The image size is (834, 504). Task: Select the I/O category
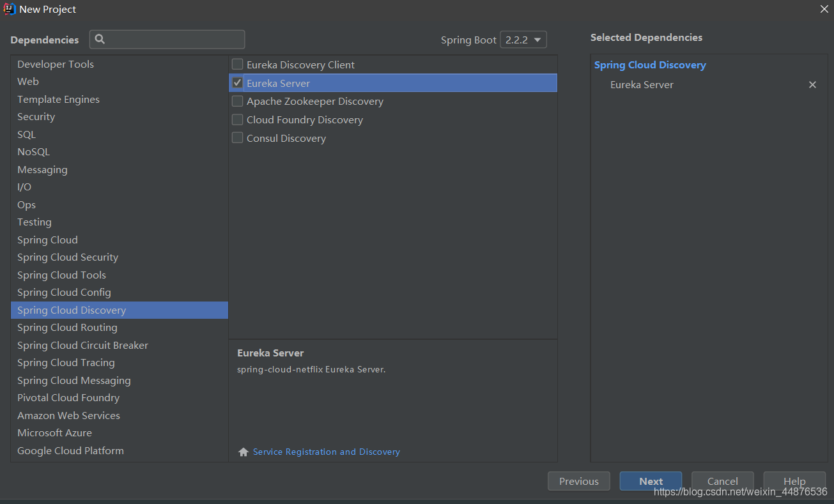point(120,187)
